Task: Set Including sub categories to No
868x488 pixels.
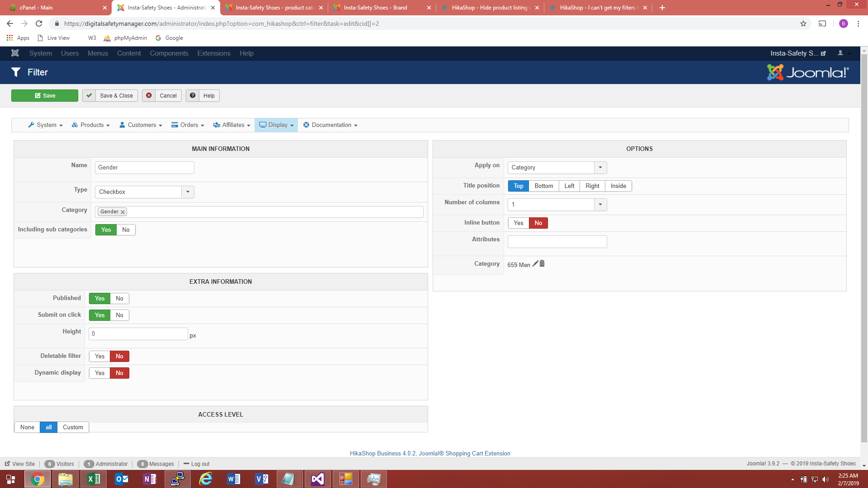Action: point(126,230)
